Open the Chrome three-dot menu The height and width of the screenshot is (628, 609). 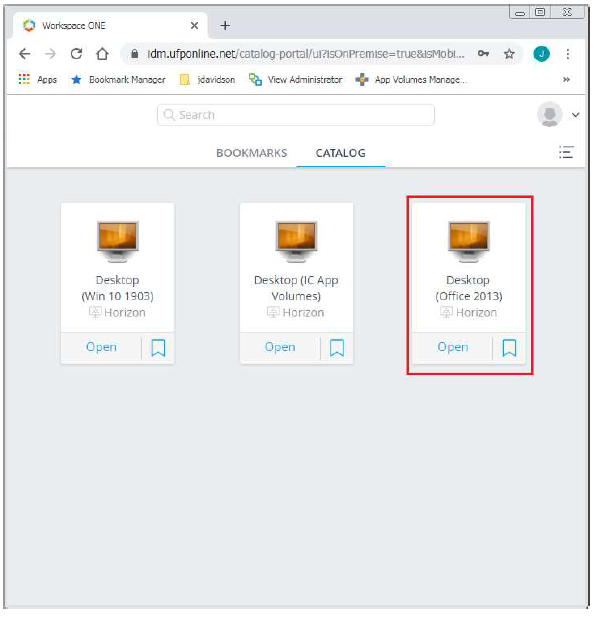pyautogui.click(x=568, y=54)
